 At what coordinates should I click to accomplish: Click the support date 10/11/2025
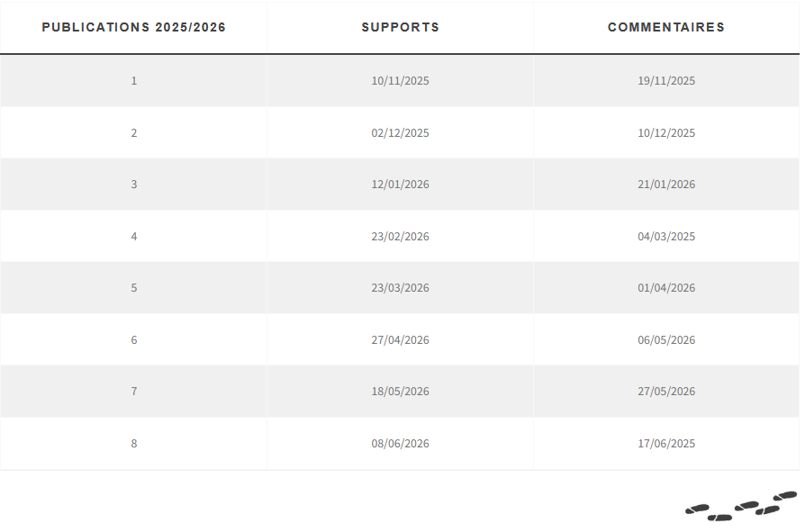coord(401,81)
